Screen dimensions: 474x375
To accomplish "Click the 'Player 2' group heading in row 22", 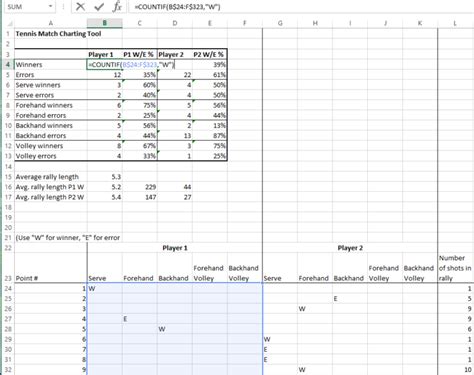I will (x=350, y=248).
